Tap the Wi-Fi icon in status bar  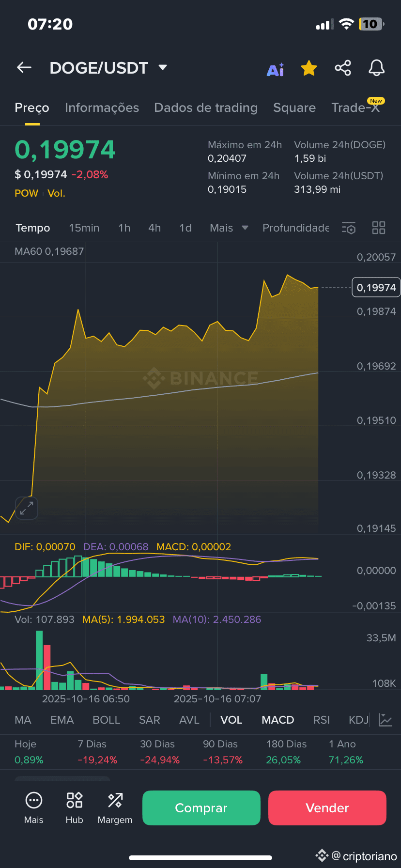point(346,24)
